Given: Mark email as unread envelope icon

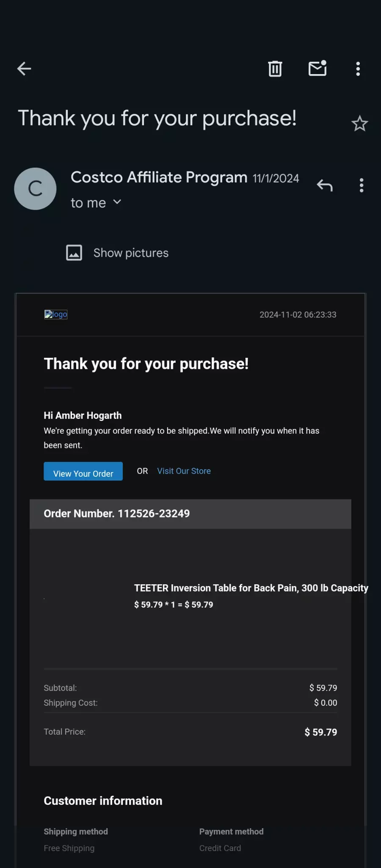Looking at the screenshot, I should pyautogui.click(x=317, y=68).
